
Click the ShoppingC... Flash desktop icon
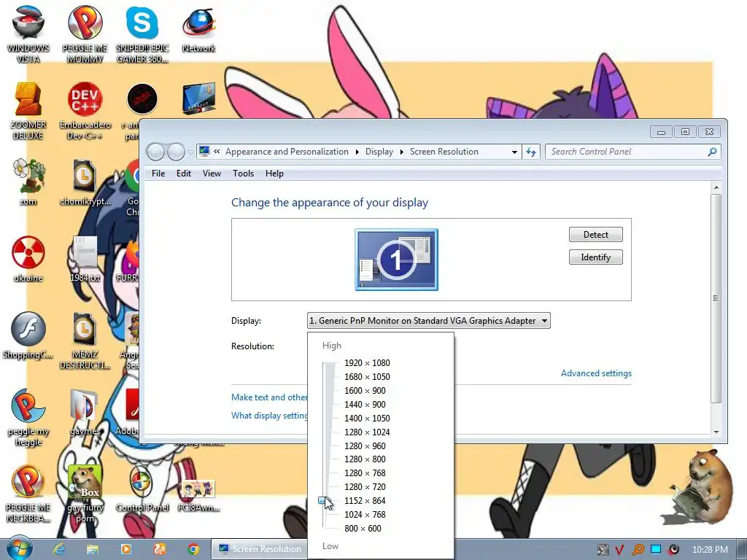(x=28, y=335)
